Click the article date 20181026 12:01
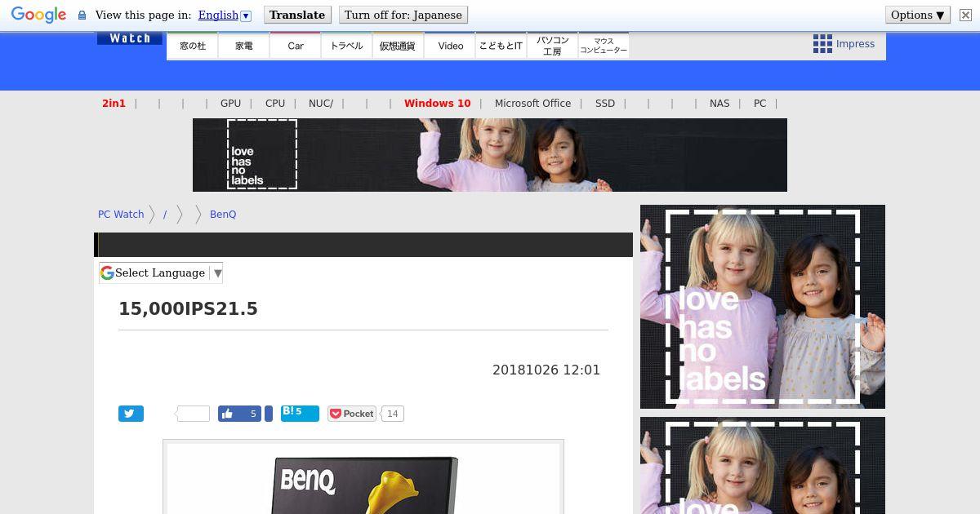 [546, 370]
